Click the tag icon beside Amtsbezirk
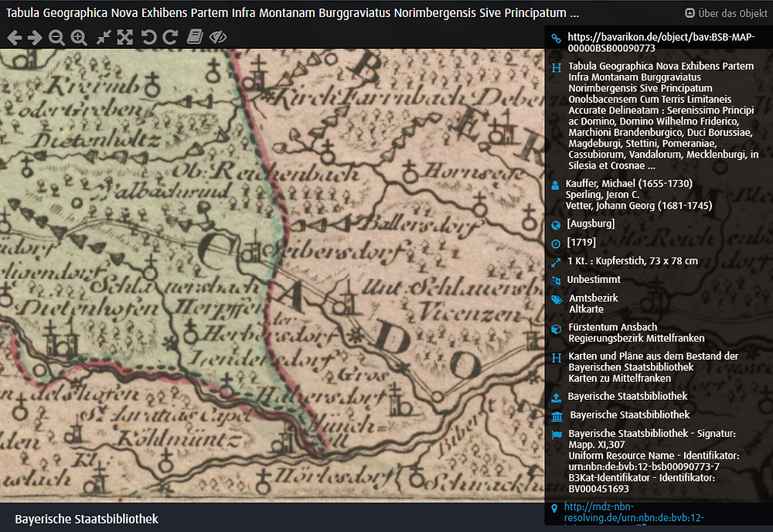Screen dimensions: 773x532 coord(556,300)
